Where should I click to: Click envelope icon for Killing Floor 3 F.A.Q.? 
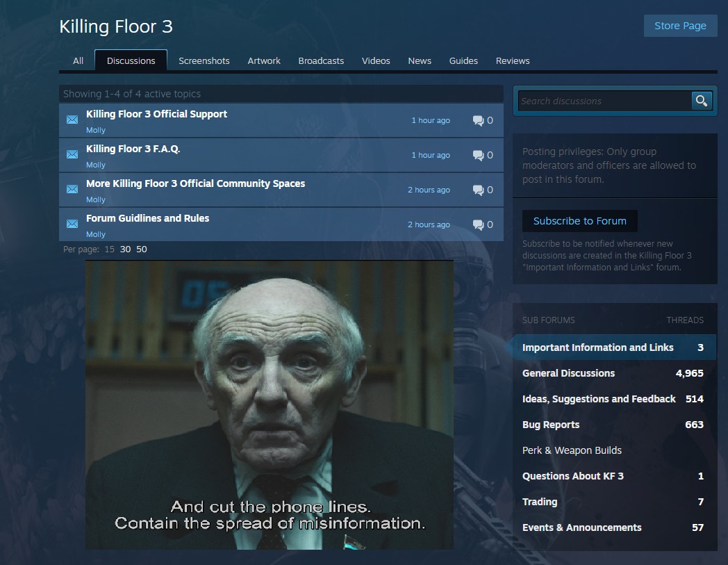click(x=72, y=154)
